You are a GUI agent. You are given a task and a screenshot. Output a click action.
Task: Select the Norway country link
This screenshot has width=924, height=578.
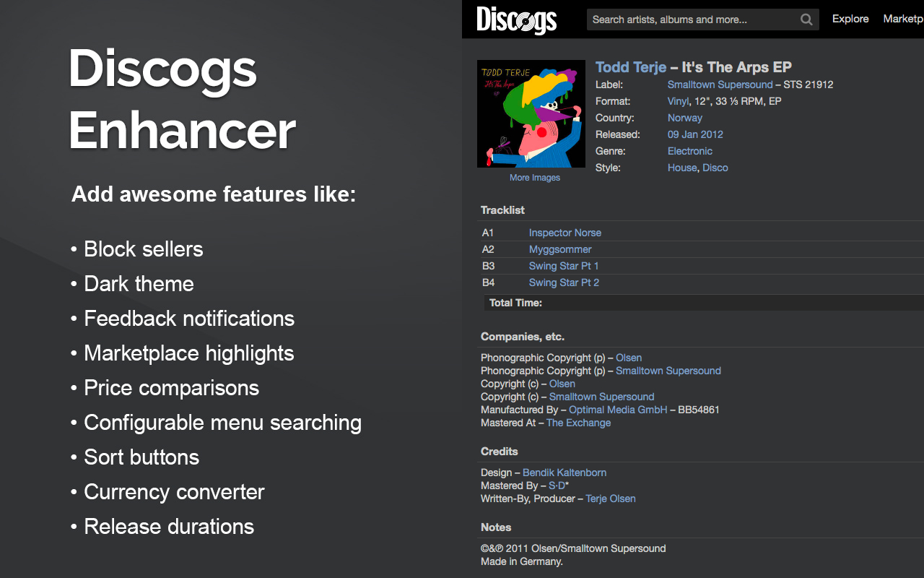point(685,118)
